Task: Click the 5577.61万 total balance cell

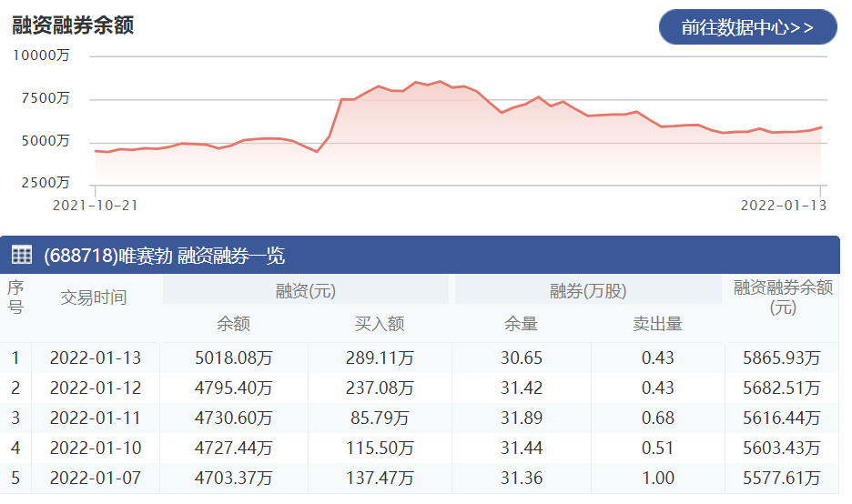Action: [782, 478]
